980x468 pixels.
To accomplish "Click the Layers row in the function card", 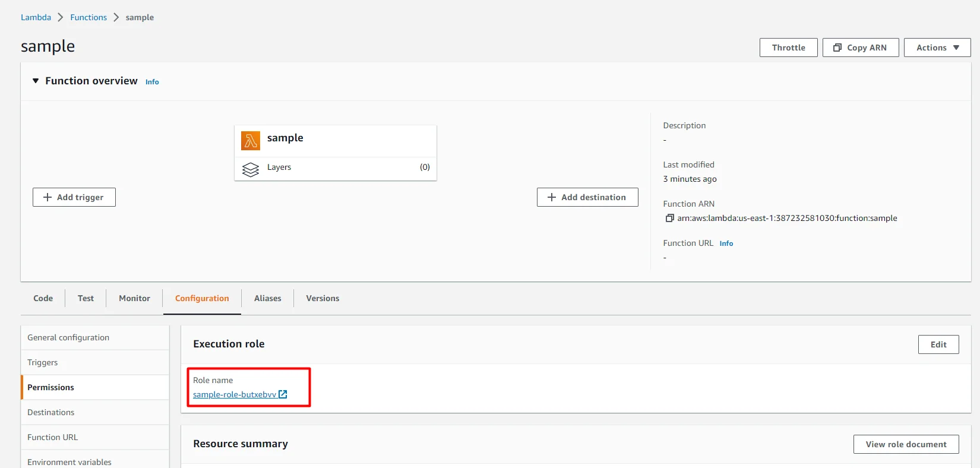I will (336, 169).
